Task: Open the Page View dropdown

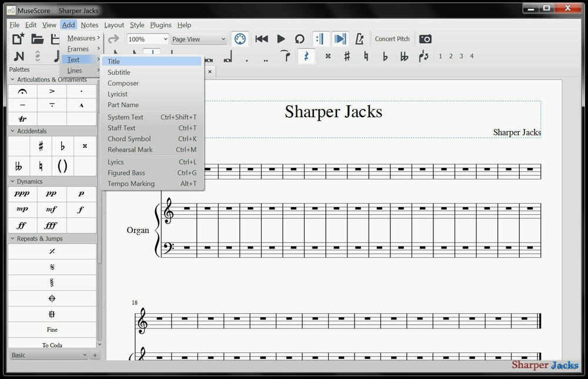Action: [197, 39]
